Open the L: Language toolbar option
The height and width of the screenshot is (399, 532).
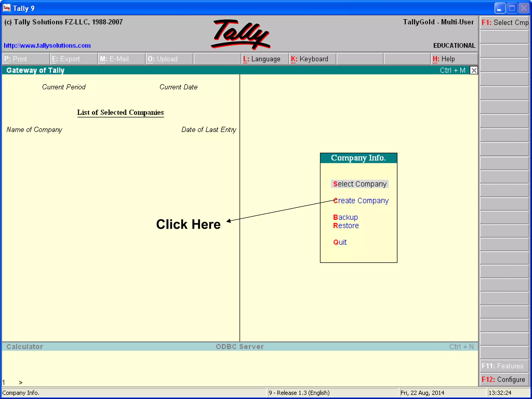point(262,59)
